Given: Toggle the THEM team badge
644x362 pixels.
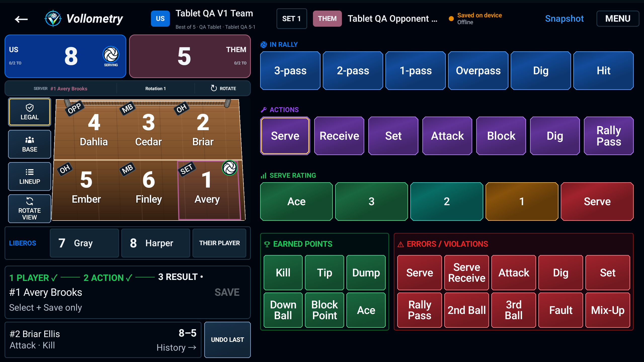Looking at the screenshot, I should 327,19.
